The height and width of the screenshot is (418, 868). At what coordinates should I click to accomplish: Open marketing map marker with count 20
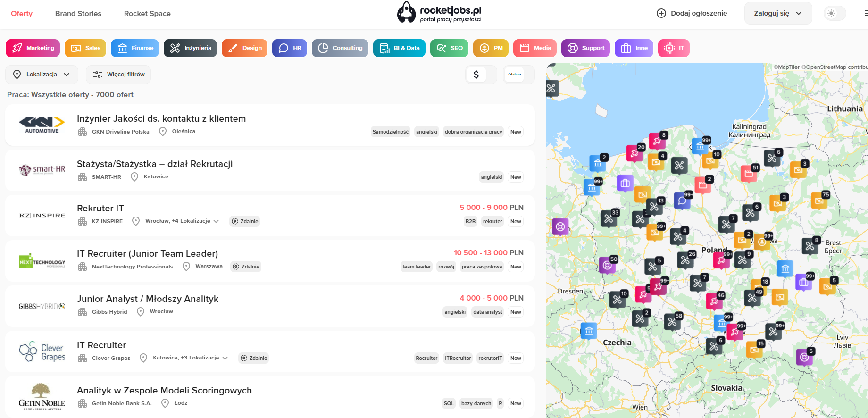click(x=635, y=153)
